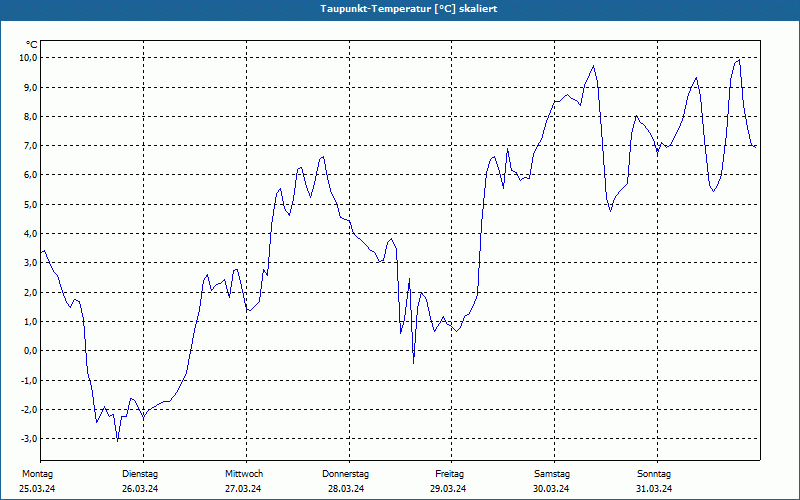Image resolution: width=800 pixels, height=500 pixels.
Task: Click the 10,0 y-axis value
Action: coord(28,58)
